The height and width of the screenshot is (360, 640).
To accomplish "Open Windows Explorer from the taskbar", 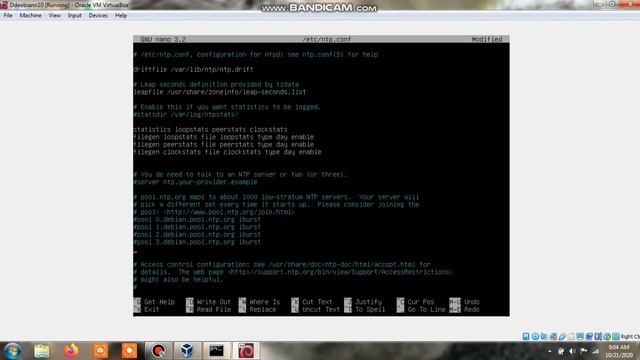I will [x=42, y=351].
